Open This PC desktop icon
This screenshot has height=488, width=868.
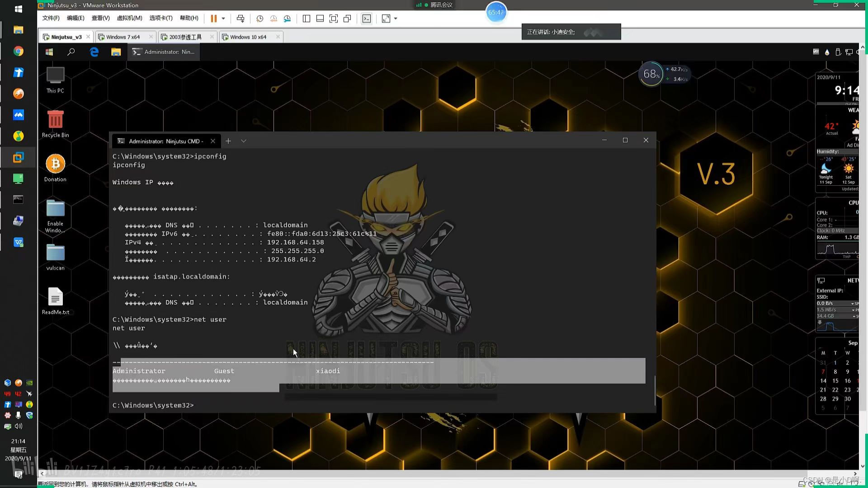55,80
